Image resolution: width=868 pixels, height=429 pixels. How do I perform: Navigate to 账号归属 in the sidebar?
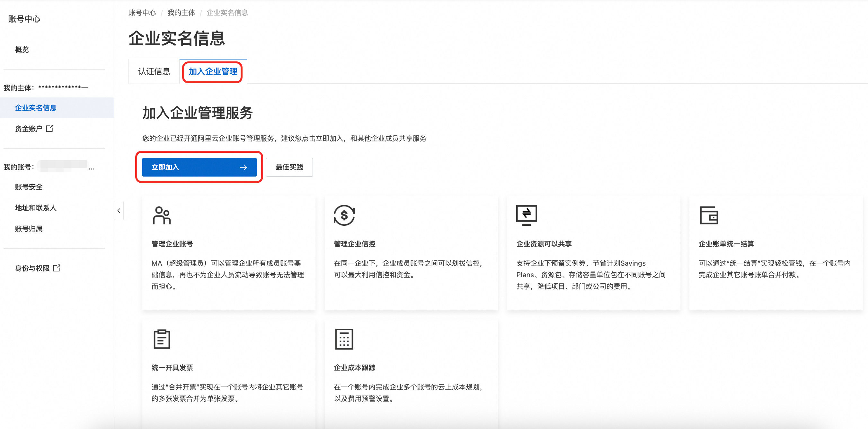29,229
